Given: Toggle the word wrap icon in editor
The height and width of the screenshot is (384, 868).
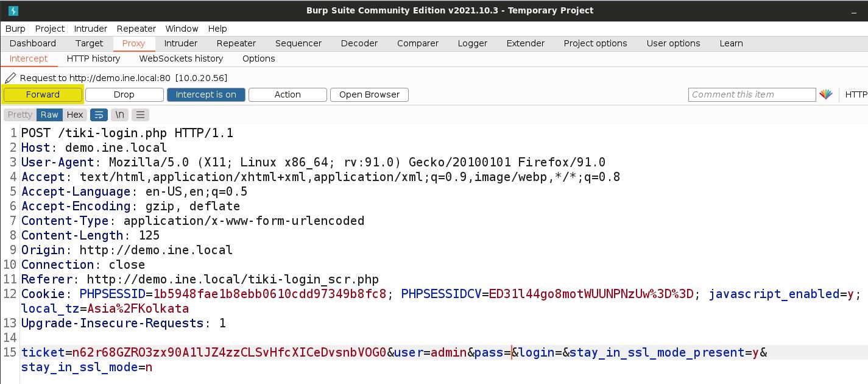Looking at the screenshot, I should pyautogui.click(x=99, y=115).
